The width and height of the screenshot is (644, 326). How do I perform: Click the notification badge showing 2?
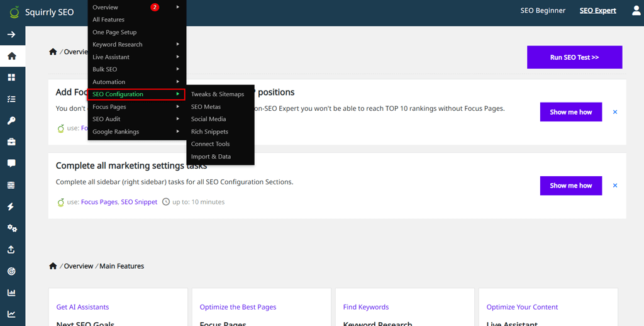(x=155, y=7)
